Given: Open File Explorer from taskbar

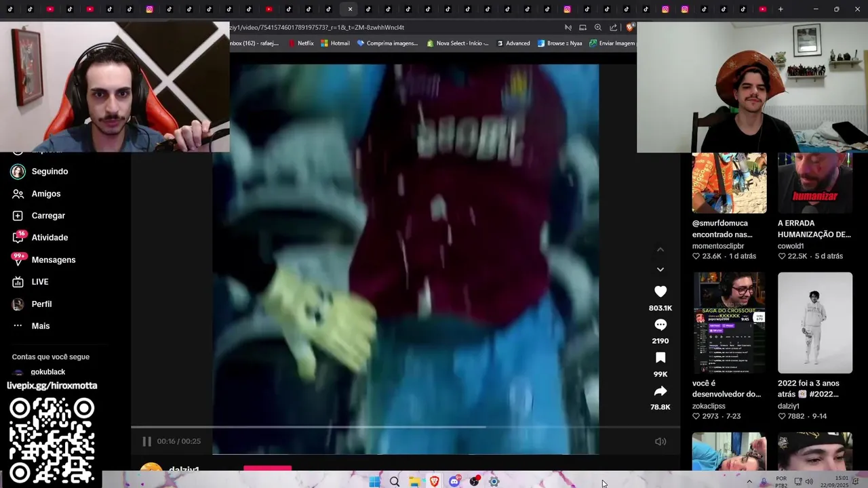Looking at the screenshot, I should (414, 481).
